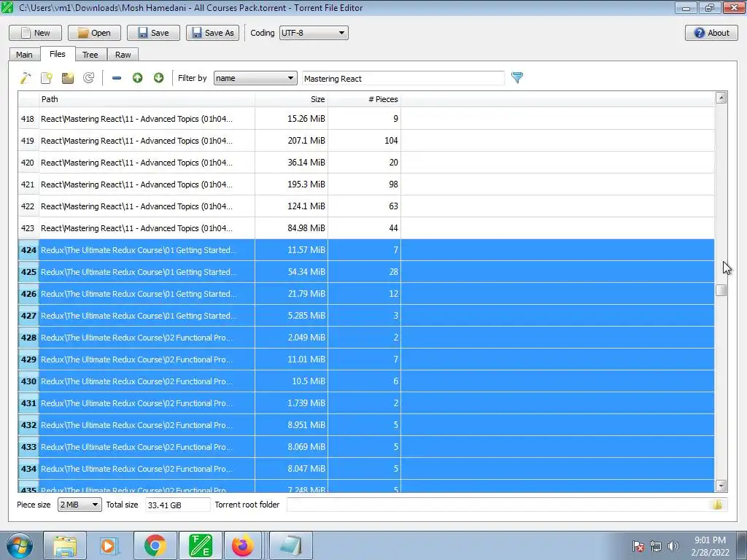Open Windows Start menu

20,545
